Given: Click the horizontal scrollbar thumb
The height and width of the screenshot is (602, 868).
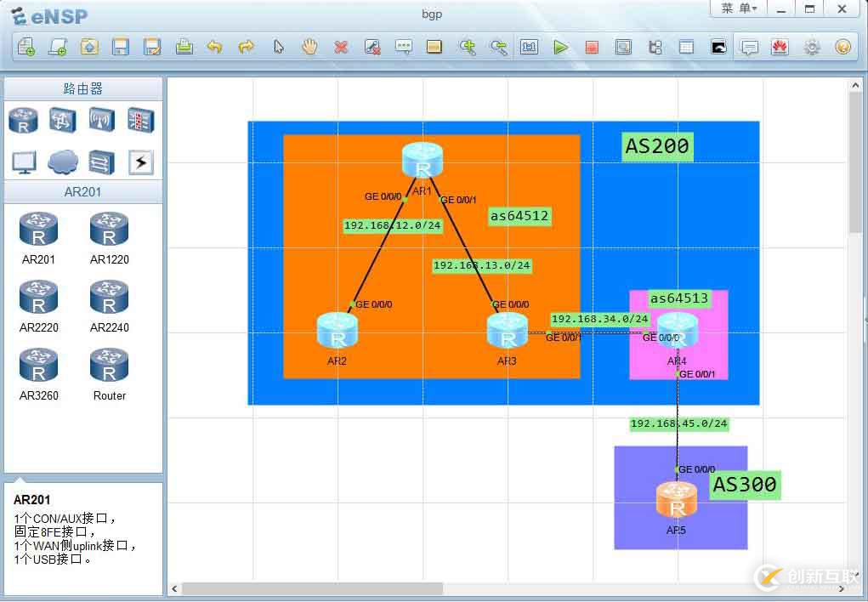Looking at the screenshot, I should (312, 588).
